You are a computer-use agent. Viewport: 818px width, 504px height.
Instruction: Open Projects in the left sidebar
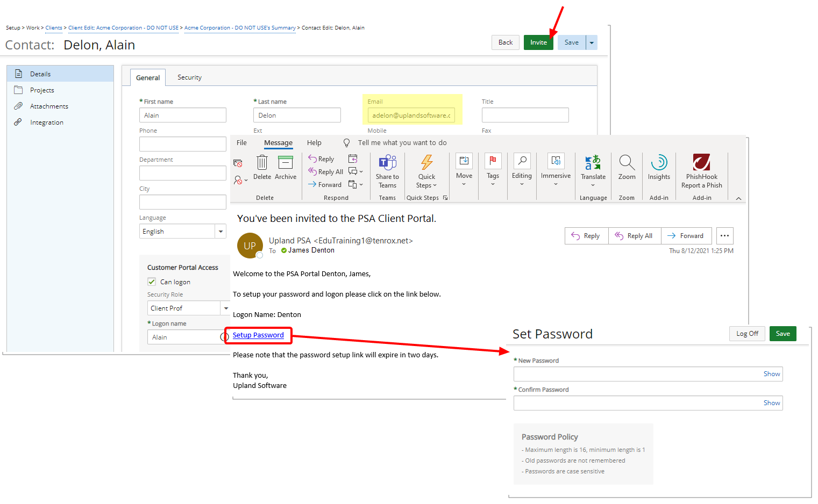click(60, 90)
